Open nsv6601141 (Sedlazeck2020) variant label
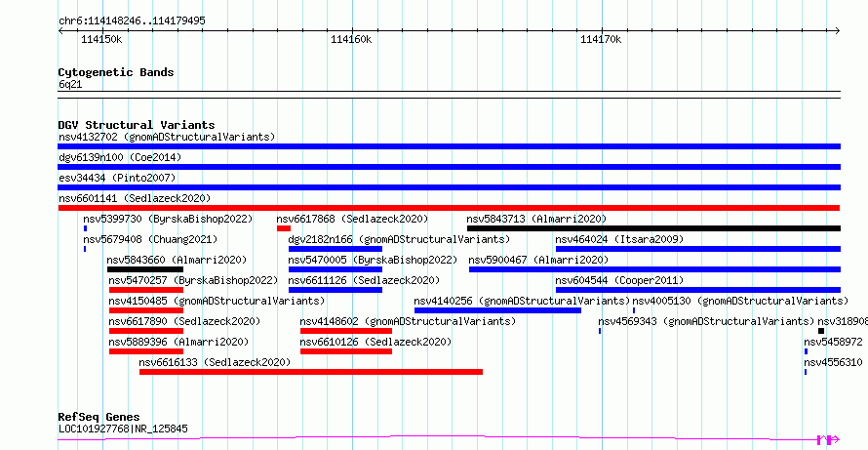This screenshot has height=450, width=868. tap(135, 198)
